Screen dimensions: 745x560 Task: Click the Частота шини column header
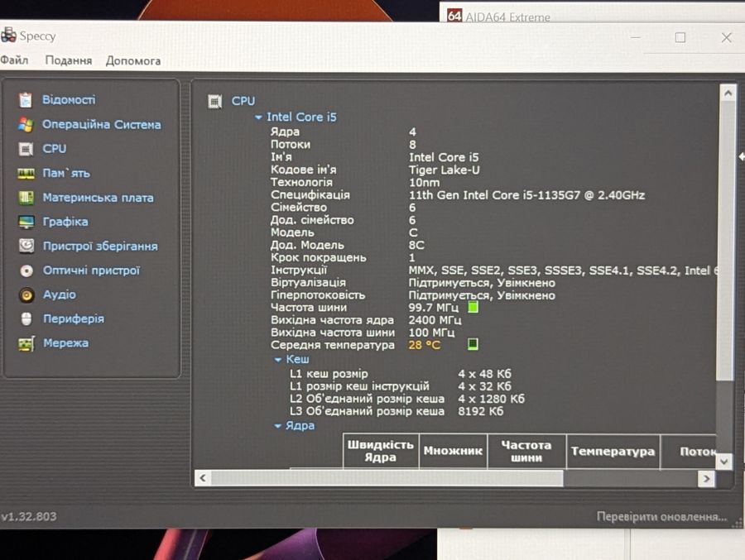(x=526, y=451)
